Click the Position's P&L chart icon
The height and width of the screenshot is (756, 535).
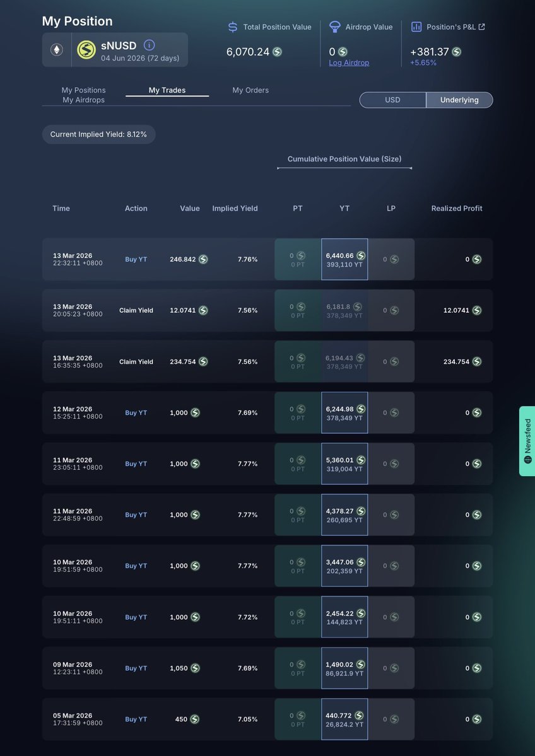[x=416, y=27]
